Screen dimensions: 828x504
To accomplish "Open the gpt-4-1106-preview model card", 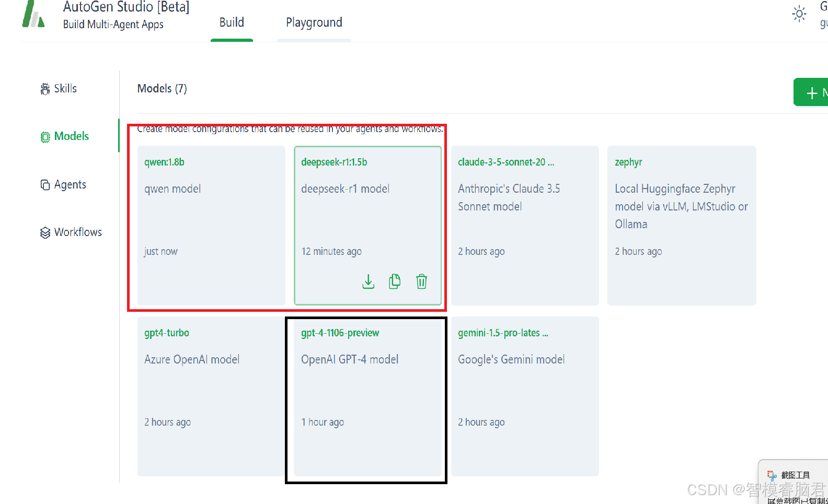I will click(x=367, y=396).
